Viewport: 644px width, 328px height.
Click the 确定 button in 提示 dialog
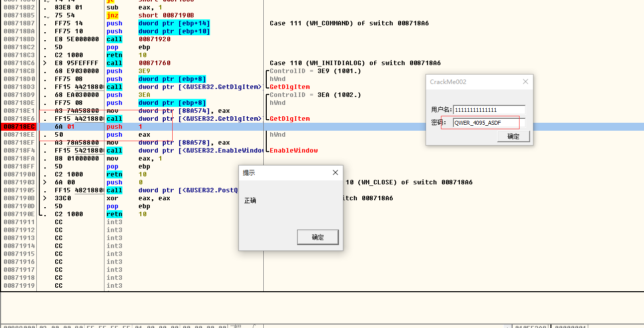318,237
